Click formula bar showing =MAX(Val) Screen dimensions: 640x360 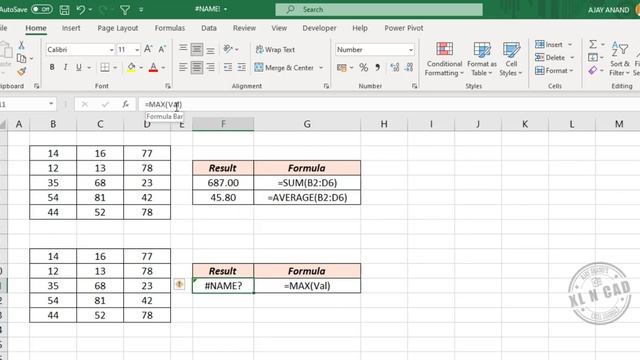388,104
